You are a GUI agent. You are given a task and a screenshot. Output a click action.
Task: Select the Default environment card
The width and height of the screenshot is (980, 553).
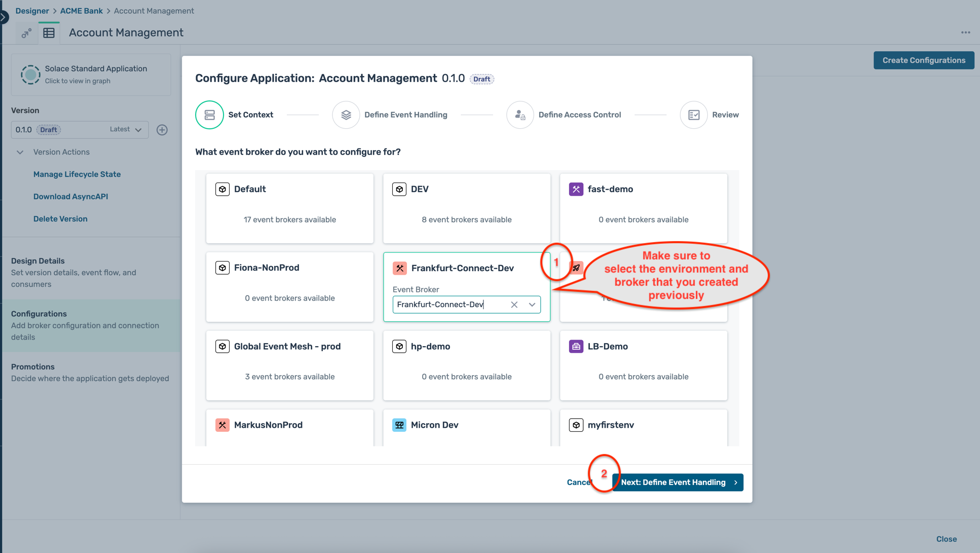[289, 208]
